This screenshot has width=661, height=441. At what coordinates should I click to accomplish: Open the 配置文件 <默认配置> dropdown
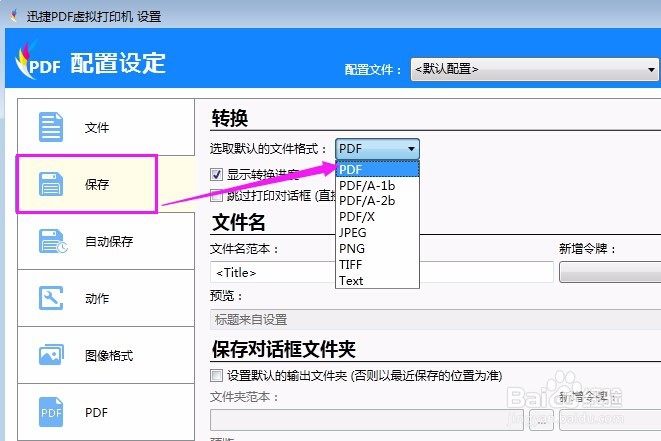pyautogui.click(x=535, y=69)
